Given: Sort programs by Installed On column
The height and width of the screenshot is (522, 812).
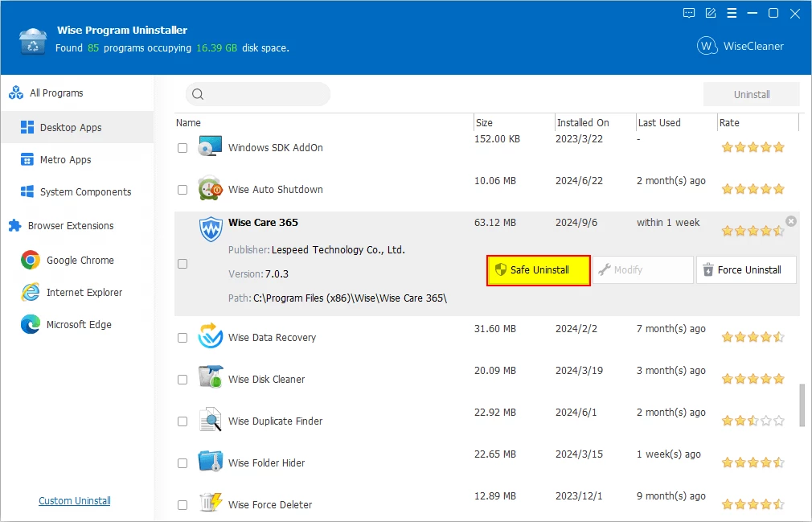Looking at the screenshot, I should tap(583, 123).
